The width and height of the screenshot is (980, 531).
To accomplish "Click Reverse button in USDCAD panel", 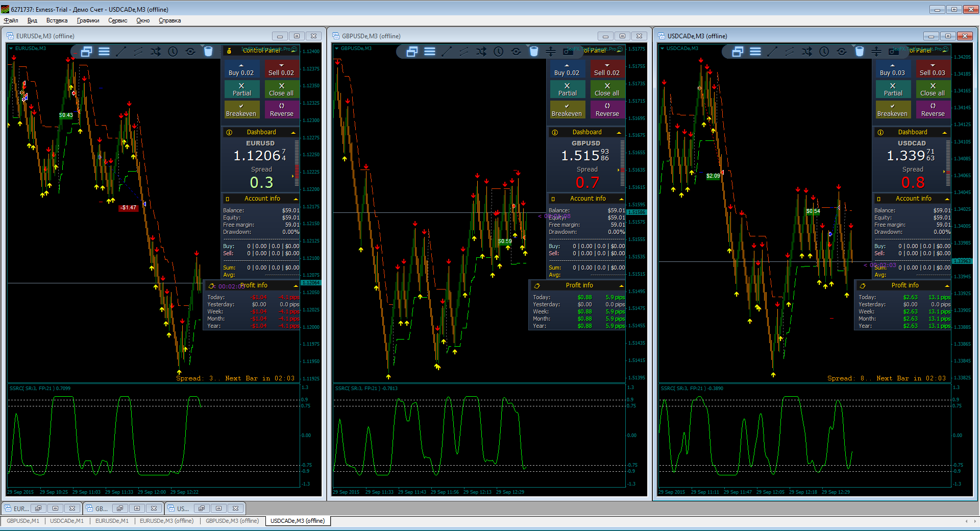I will click(933, 110).
